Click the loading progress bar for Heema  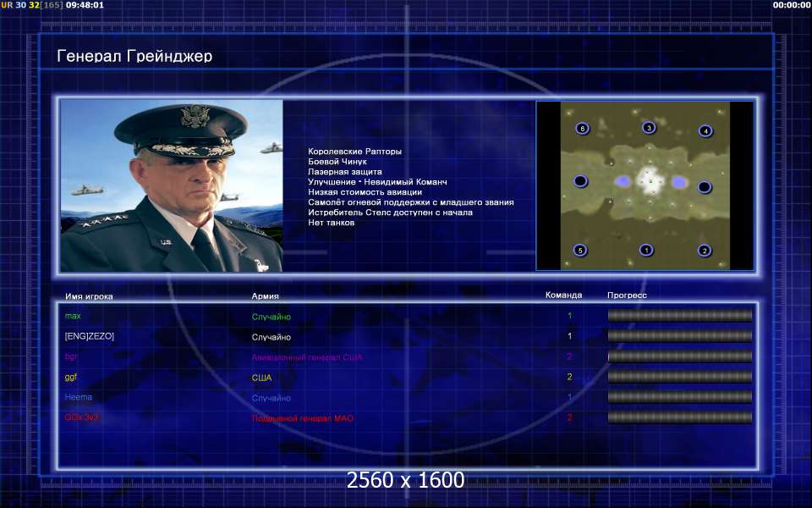coord(679,396)
